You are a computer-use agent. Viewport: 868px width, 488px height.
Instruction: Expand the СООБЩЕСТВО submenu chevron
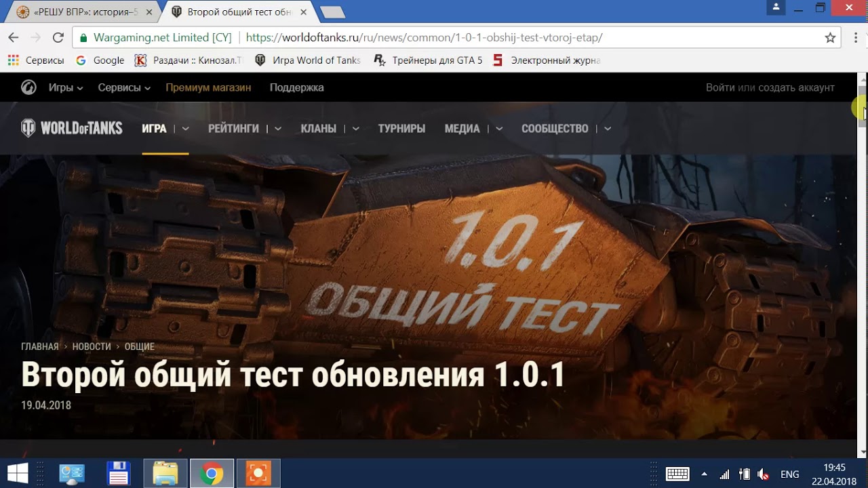click(607, 129)
